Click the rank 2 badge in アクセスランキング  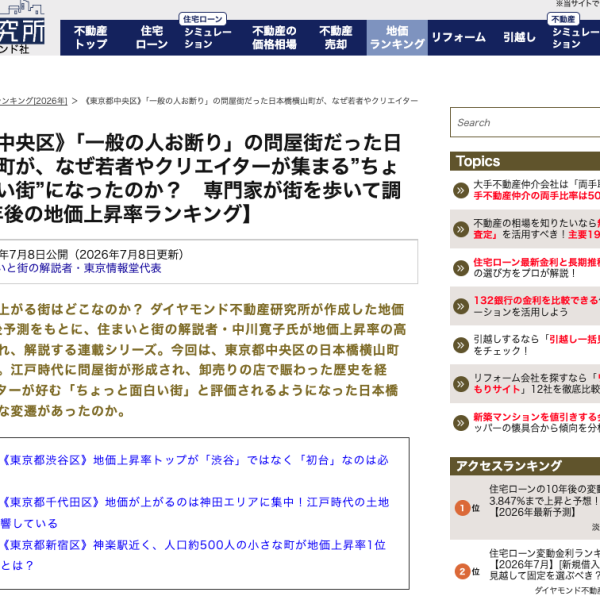pyautogui.click(x=462, y=572)
